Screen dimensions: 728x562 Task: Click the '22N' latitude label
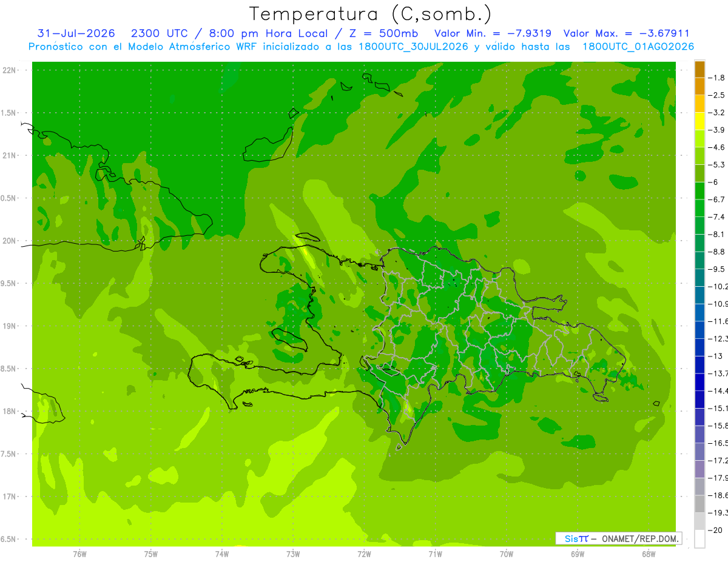9,70
